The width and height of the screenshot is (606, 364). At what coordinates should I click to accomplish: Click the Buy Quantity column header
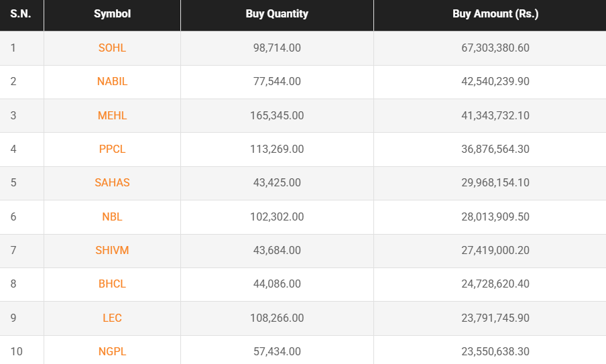(x=277, y=14)
